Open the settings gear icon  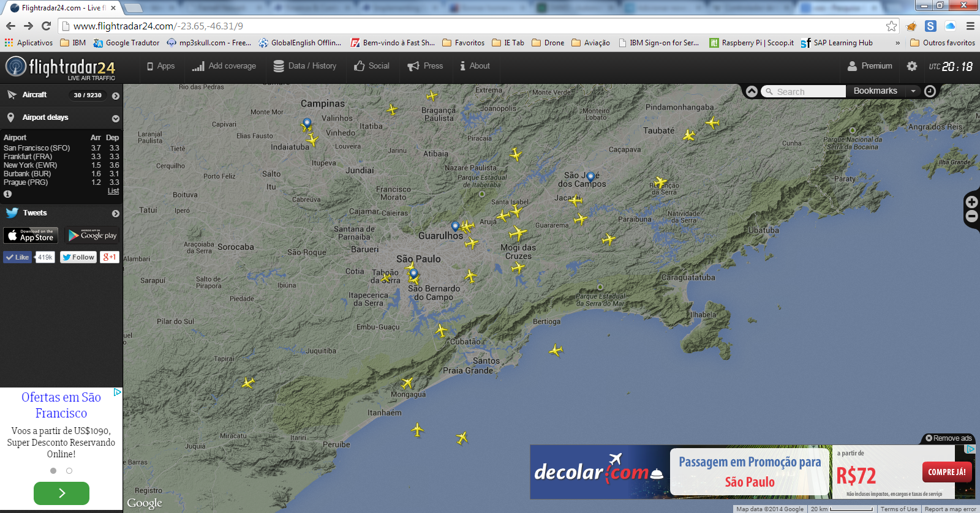coord(912,66)
